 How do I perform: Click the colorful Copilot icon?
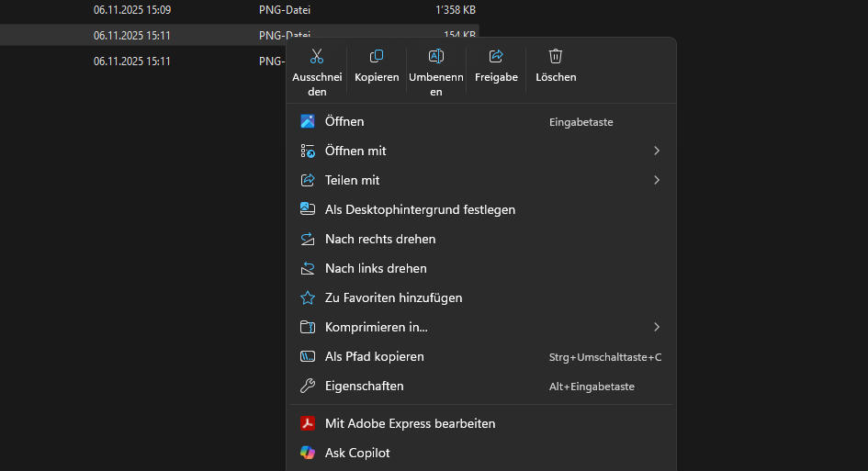pos(308,453)
